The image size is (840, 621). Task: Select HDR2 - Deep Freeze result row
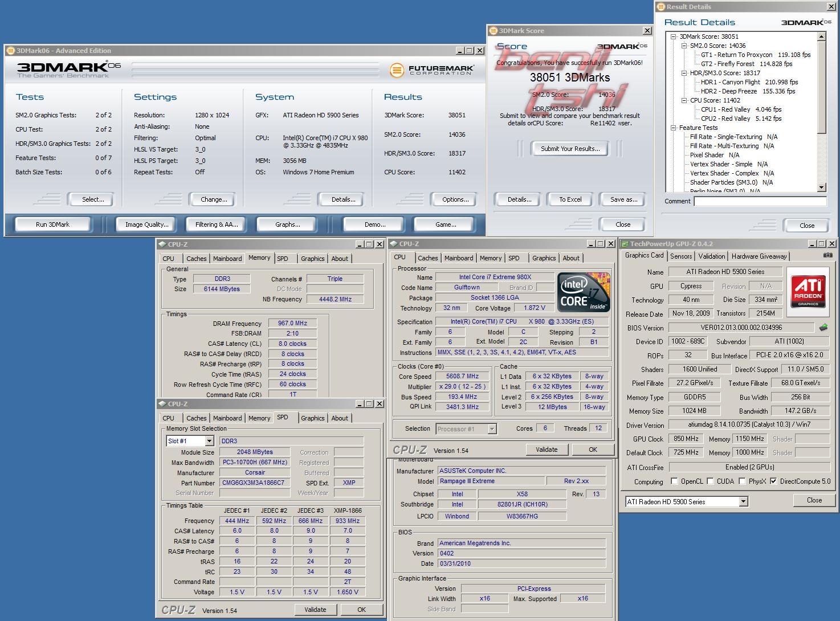748,91
